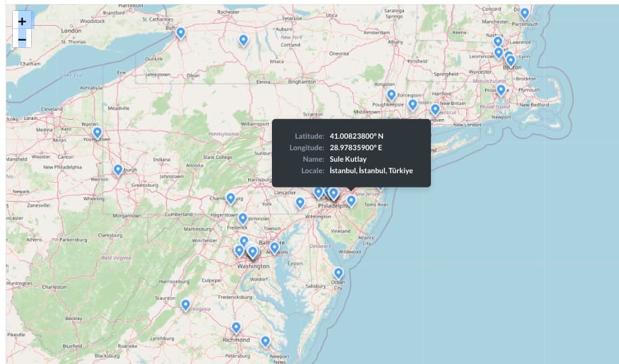This screenshot has width=619, height=364.
Task: Select the map marker near Buffalo
Action: point(181,32)
